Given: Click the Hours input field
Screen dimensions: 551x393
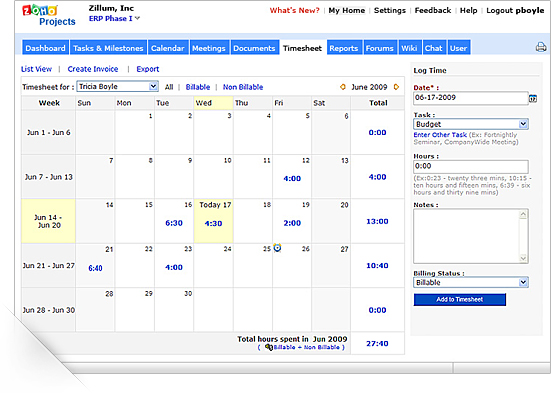Looking at the screenshot, I should [471, 166].
